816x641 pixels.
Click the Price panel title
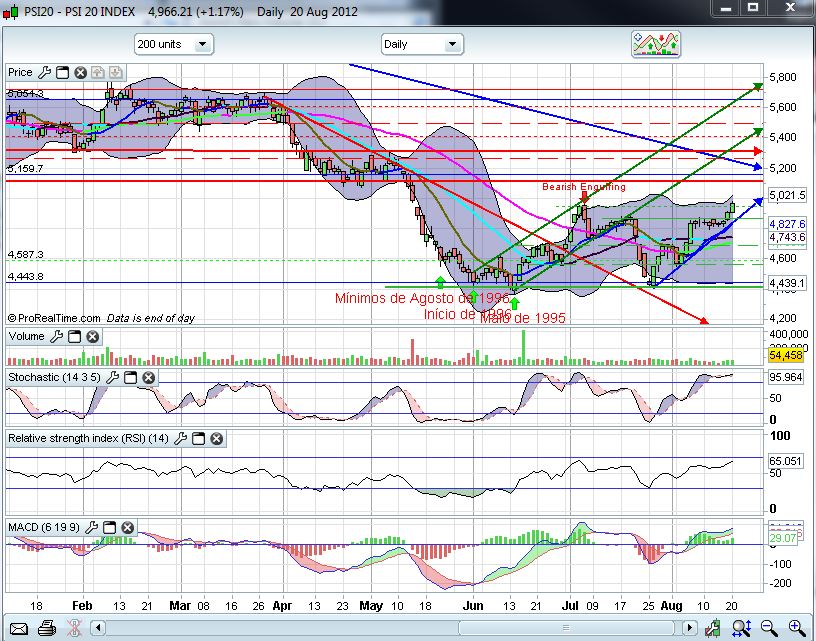point(20,72)
